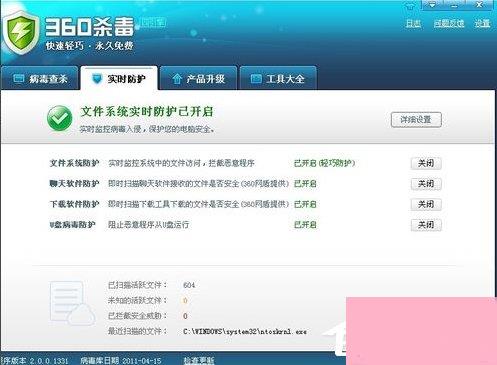Turn off 文件系统防护 with its 关闭 button
The image size is (497, 365).
[426, 163]
